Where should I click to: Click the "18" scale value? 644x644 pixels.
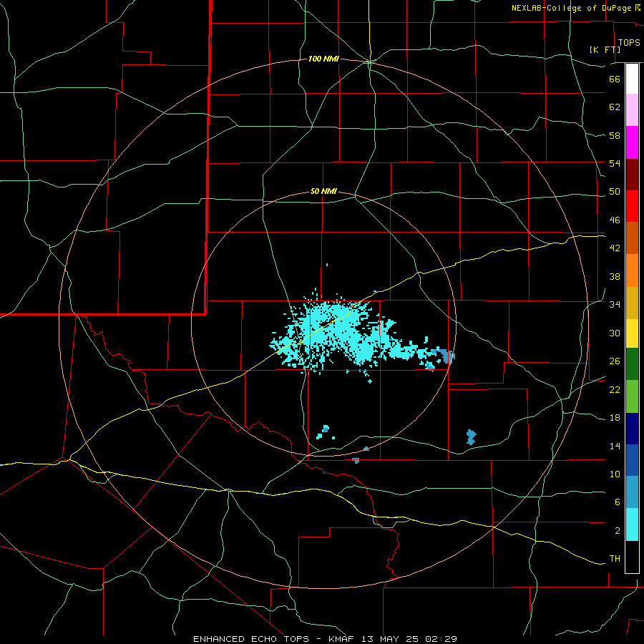coord(615,418)
